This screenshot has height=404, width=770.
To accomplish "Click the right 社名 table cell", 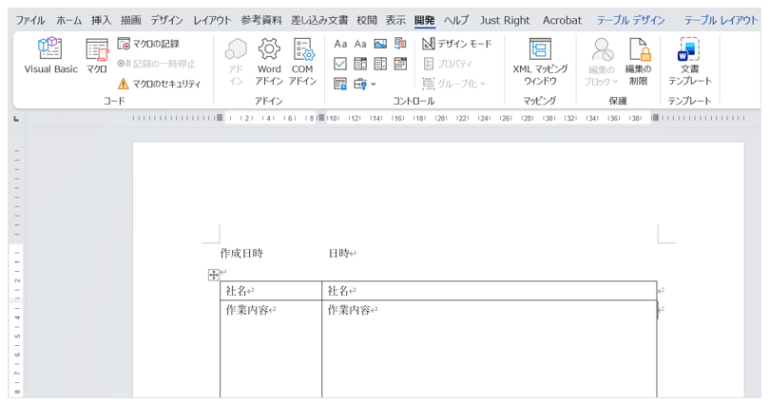I will click(489, 291).
